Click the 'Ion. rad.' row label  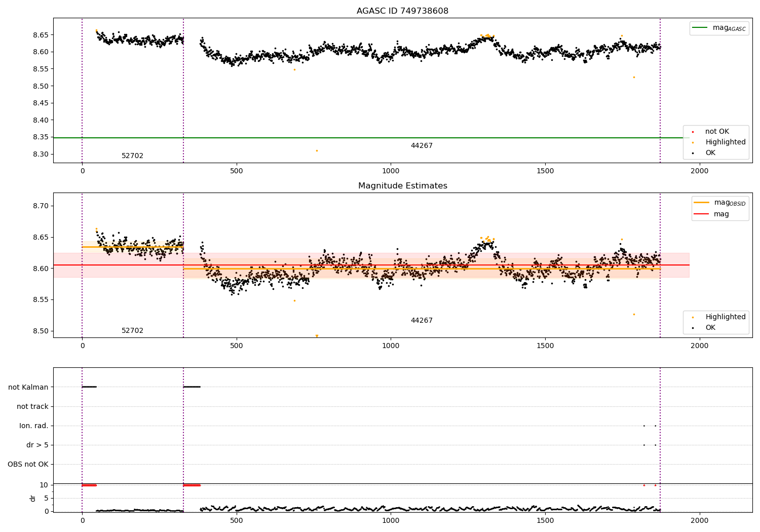click(x=34, y=426)
